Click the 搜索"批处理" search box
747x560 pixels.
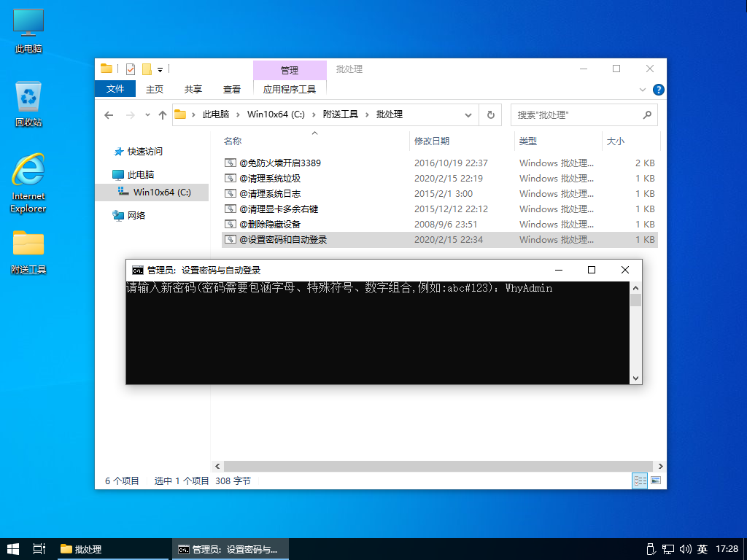point(576,115)
